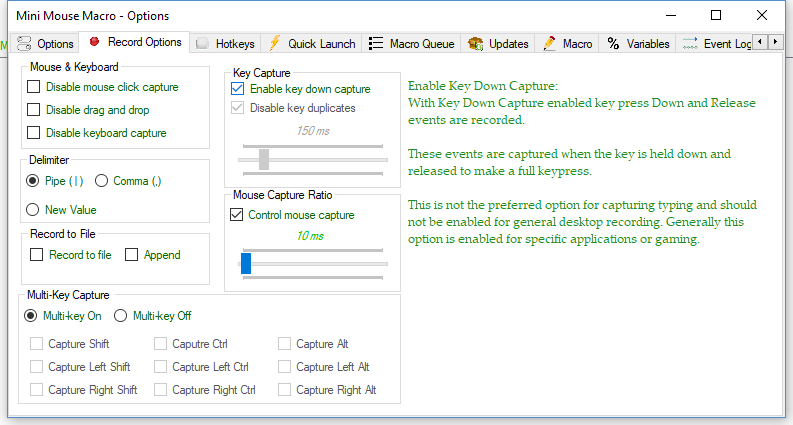Screen dimensions: 793x425
Task: Switch to the Macro Queue tab
Action: (411, 44)
